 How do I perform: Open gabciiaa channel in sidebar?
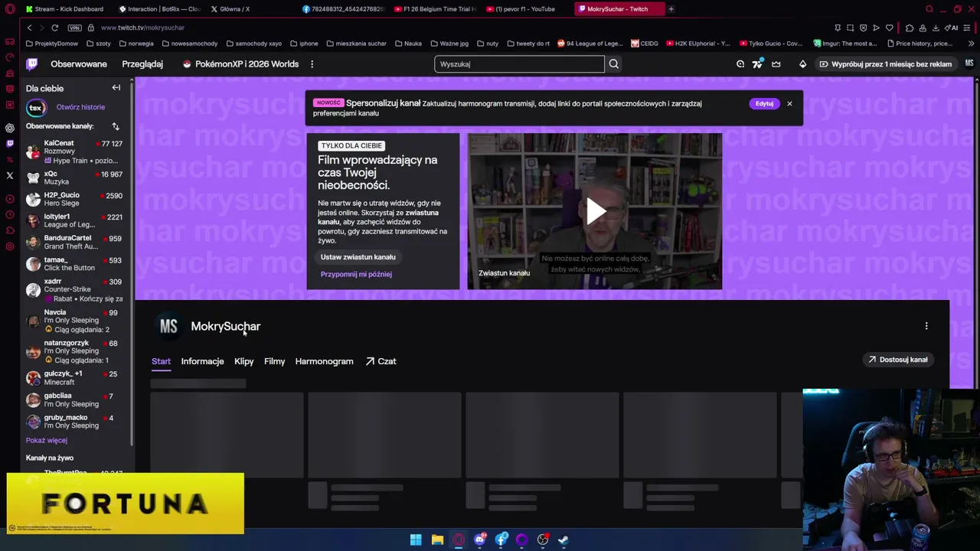coord(75,399)
